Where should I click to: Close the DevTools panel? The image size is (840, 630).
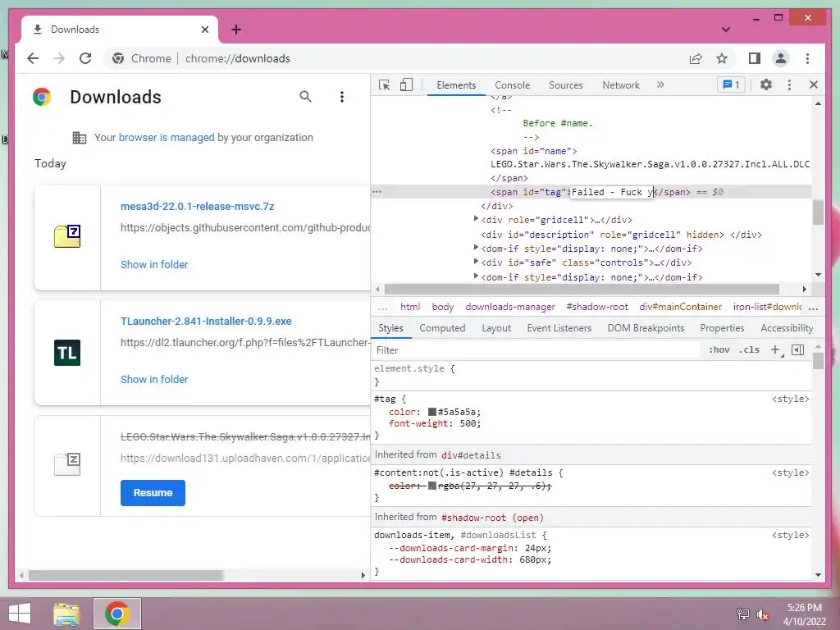(x=813, y=84)
